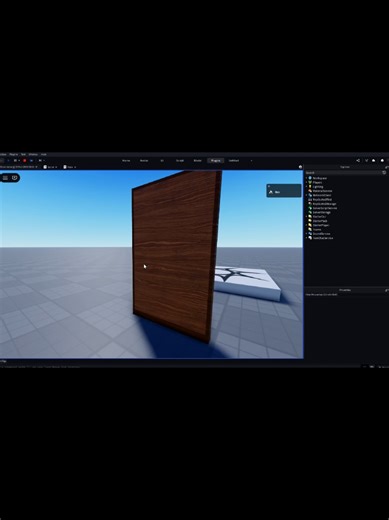Select StarterPlayer in the Explorer
The image size is (389, 520).
coord(321,225)
